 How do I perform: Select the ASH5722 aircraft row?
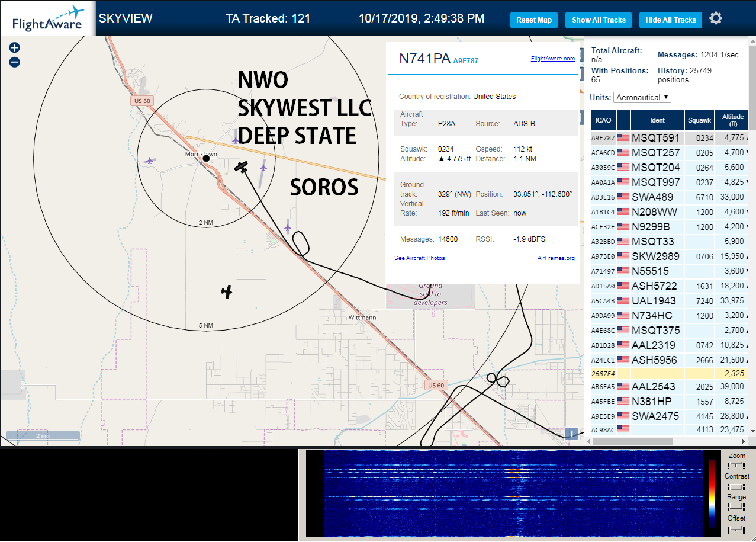click(x=670, y=286)
